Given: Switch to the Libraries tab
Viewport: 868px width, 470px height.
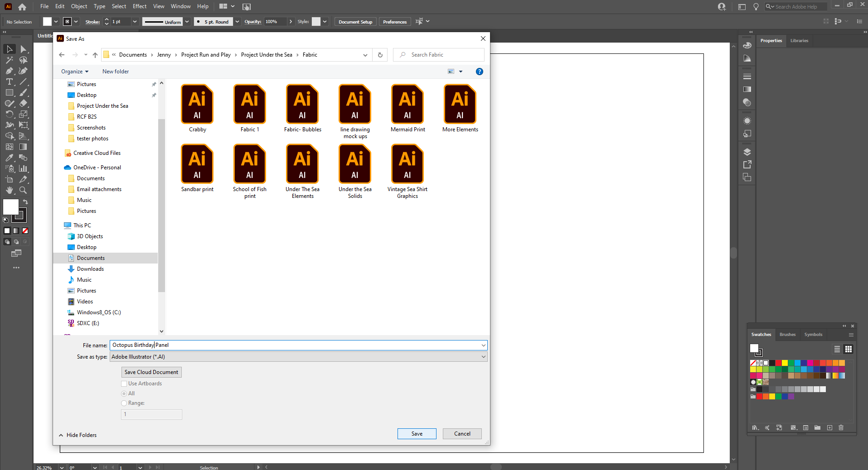Looking at the screenshot, I should point(799,41).
